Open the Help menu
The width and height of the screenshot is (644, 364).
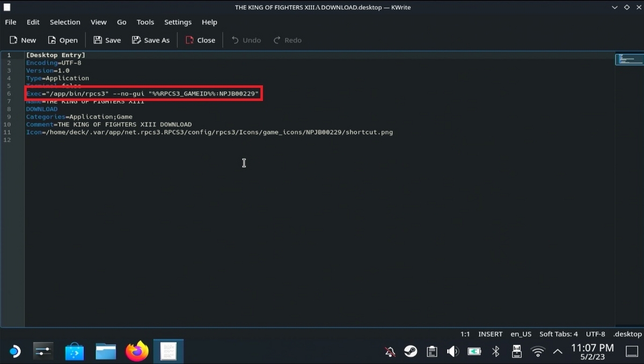coord(209,22)
